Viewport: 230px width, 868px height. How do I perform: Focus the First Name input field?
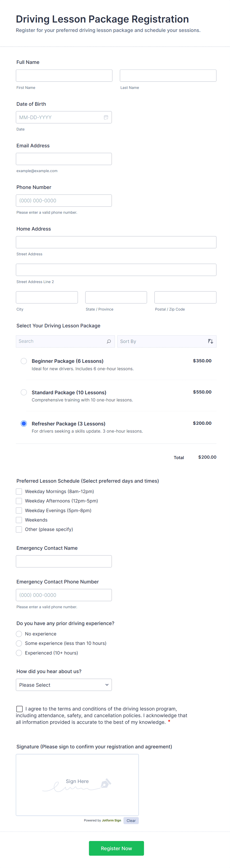coord(64,76)
